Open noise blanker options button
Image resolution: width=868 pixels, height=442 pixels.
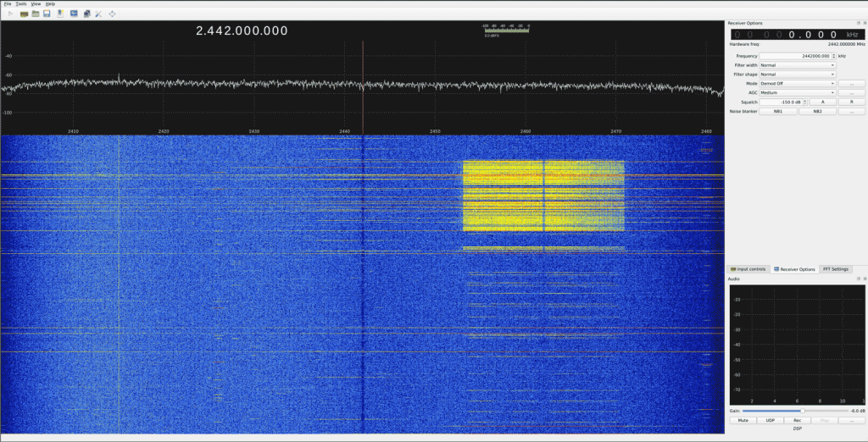(851, 111)
